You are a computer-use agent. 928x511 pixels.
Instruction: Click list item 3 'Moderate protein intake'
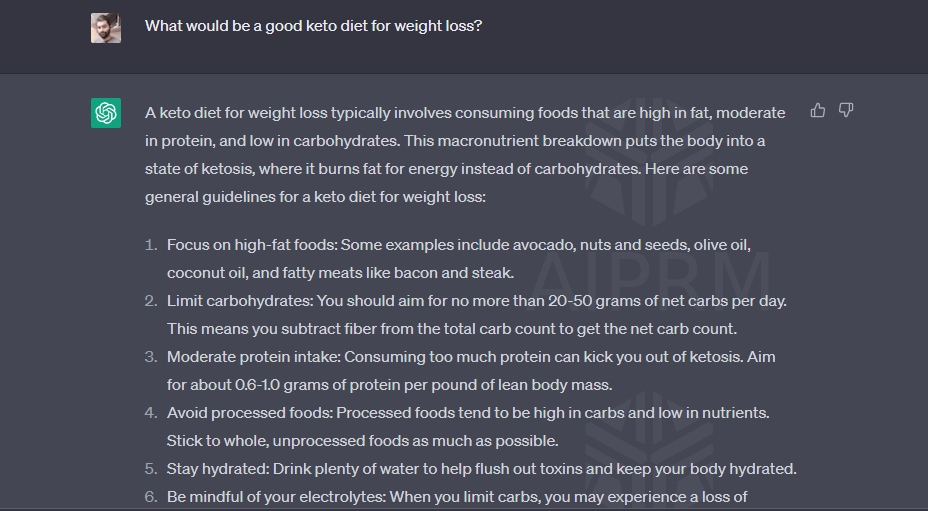[471, 371]
